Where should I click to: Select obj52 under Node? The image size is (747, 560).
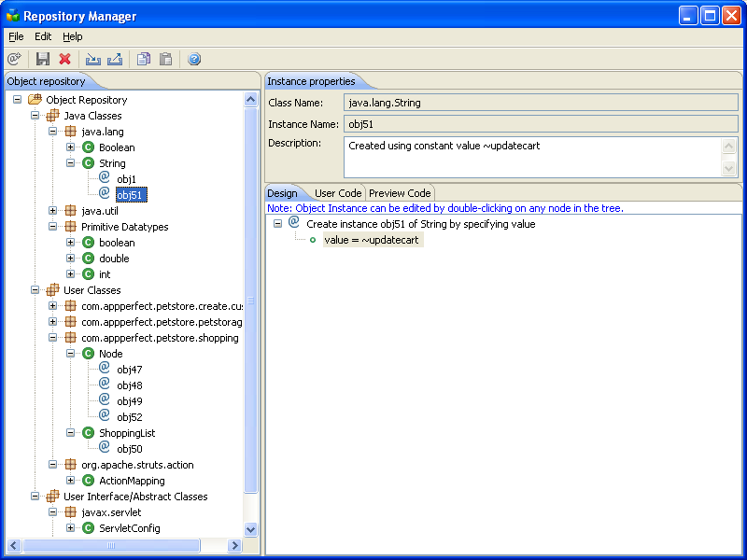pyautogui.click(x=130, y=417)
